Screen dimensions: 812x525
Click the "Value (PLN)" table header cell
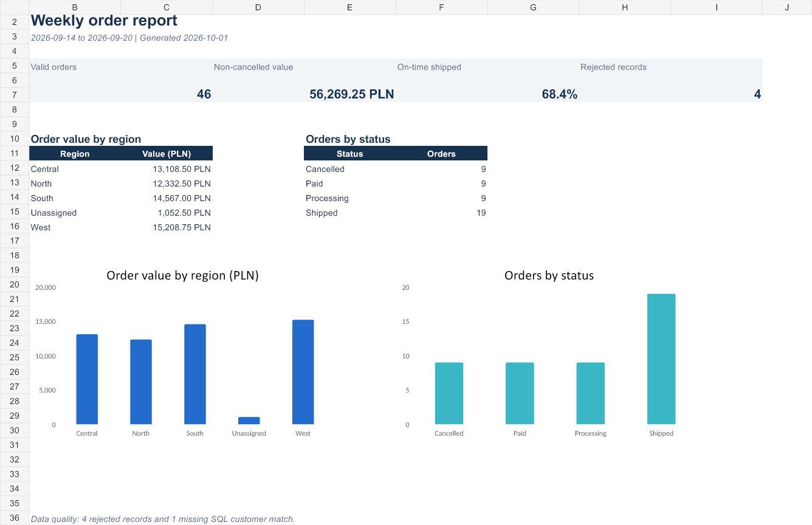[x=167, y=154]
